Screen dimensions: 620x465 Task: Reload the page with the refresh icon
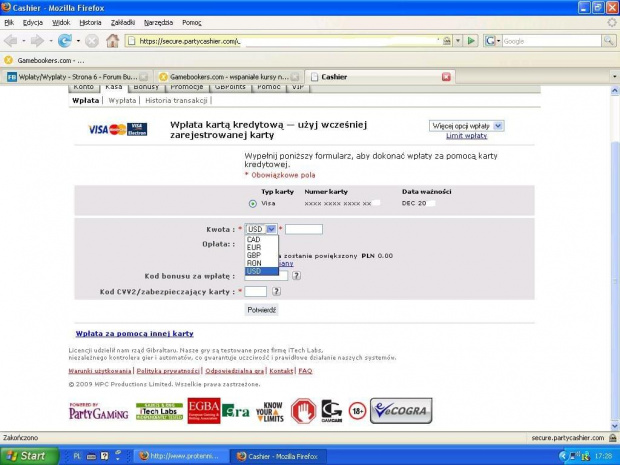tap(64, 40)
